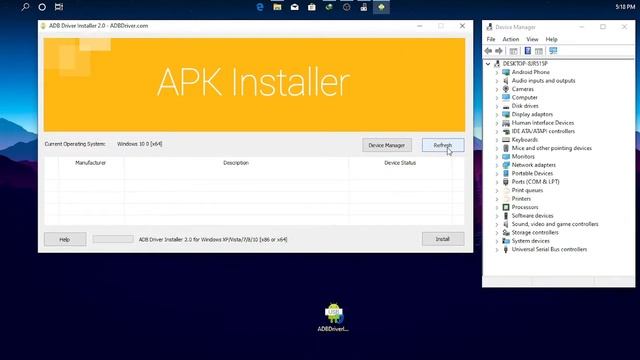
Task: Select IDE ATA/ATAPI controllers in the tree
Action: tap(543, 131)
